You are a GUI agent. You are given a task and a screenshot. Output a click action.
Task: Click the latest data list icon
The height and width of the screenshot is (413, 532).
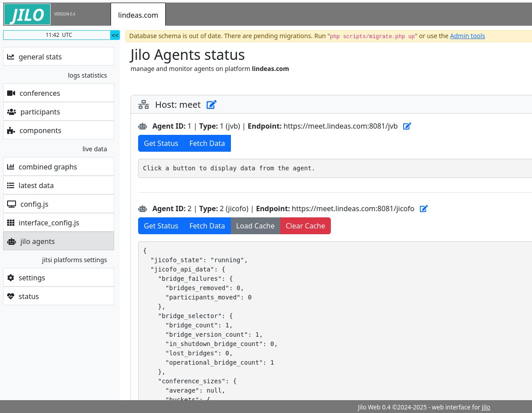11,185
